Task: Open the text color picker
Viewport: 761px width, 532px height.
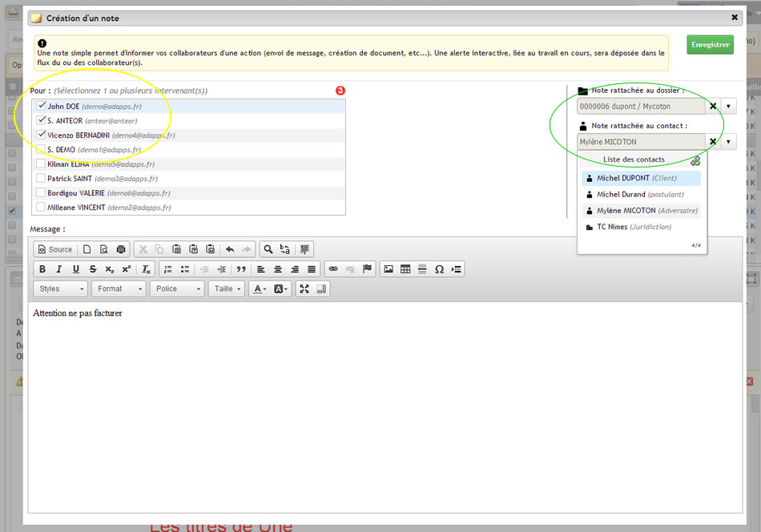Action: coord(259,289)
